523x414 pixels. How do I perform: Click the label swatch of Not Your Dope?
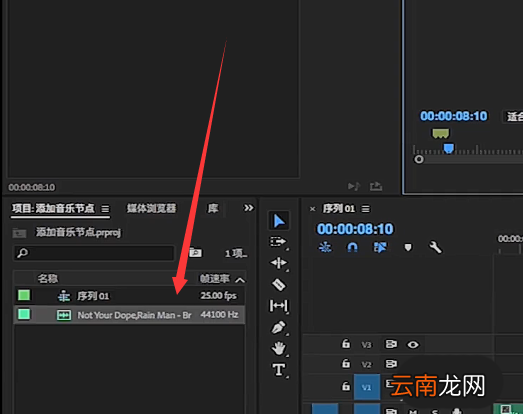pos(24,314)
